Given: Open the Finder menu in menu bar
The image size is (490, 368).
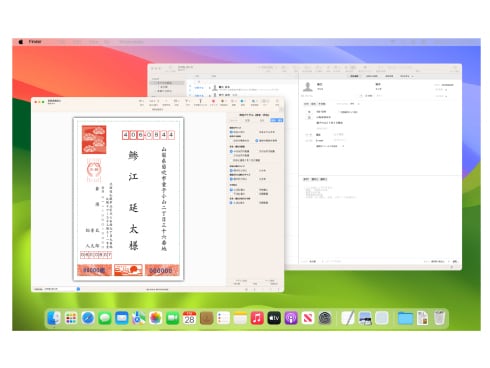Looking at the screenshot, I should point(35,42).
